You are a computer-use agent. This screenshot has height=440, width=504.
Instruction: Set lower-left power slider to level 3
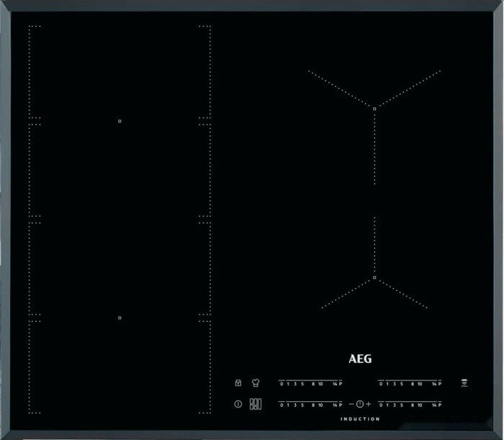[x=295, y=405]
